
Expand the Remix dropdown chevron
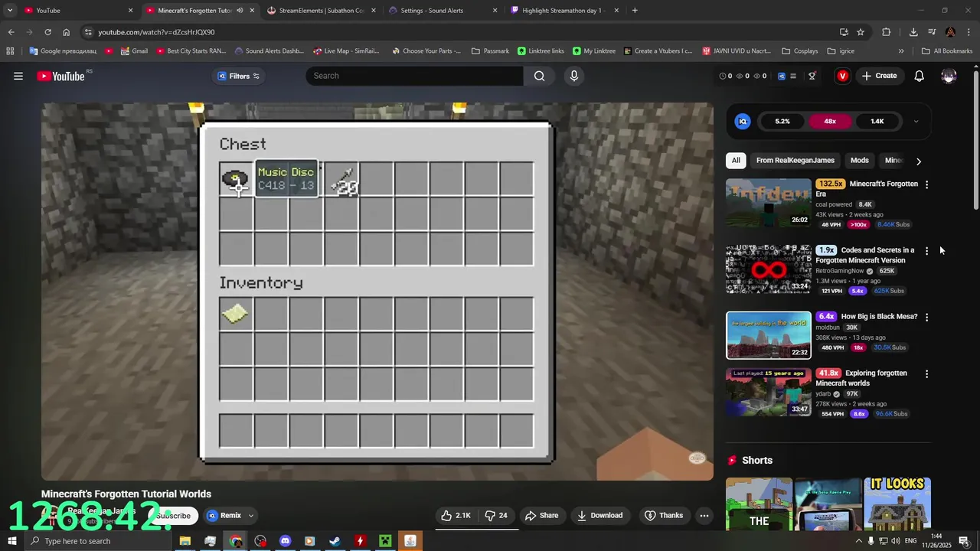tap(251, 516)
